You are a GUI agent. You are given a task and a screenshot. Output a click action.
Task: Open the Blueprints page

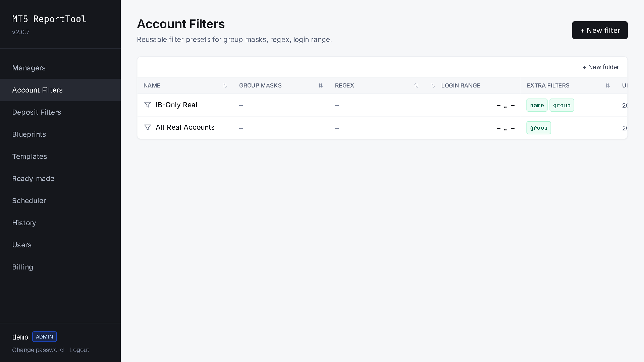coord(60,134)
